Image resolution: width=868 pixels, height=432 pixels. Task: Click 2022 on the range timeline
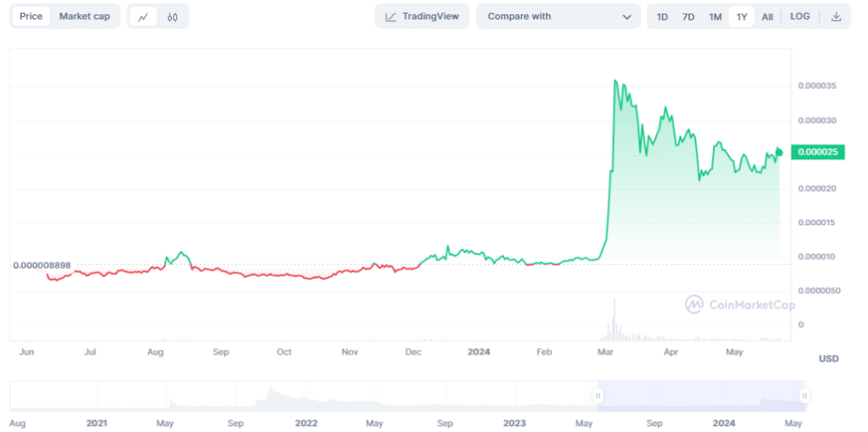306,422
